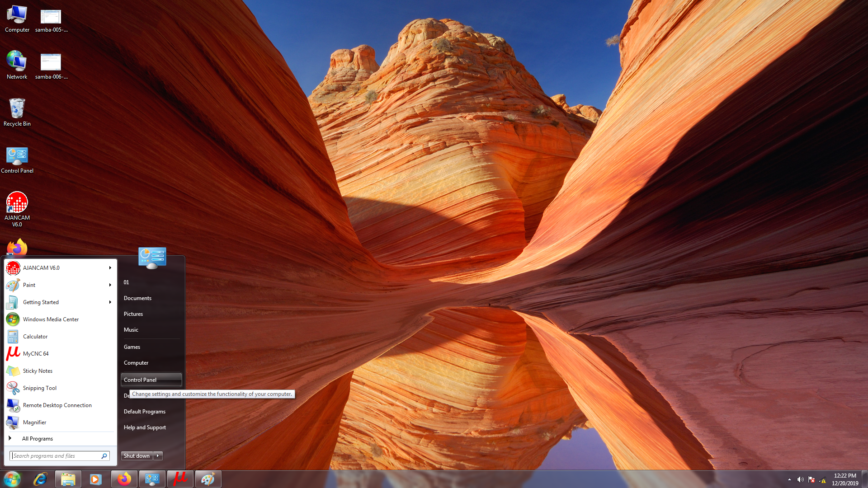The height and width of the screenshot is (488, 868).
Task: Click the Paint palette taskbar icon
Action: point(208,479)
